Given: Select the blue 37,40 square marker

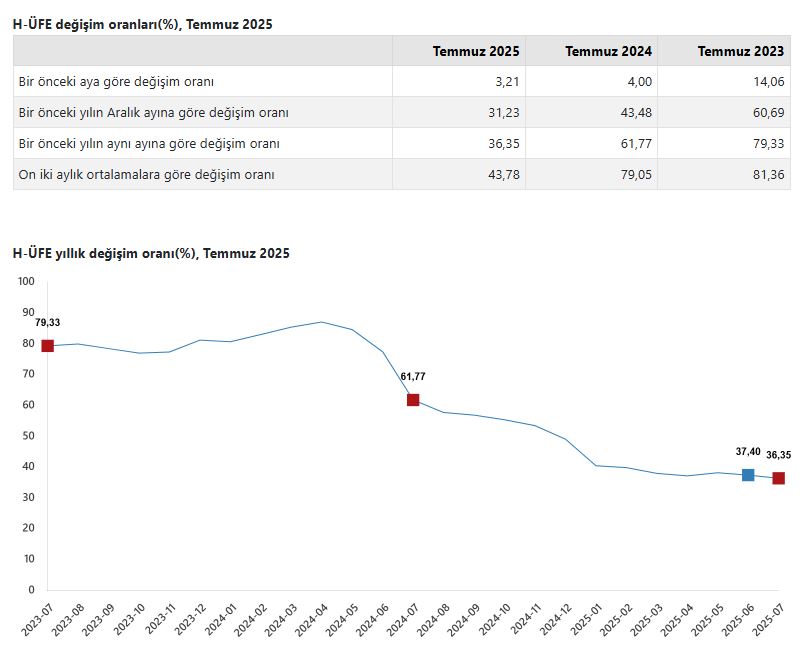Looking at the screenshot, I should tap(748, 475).
